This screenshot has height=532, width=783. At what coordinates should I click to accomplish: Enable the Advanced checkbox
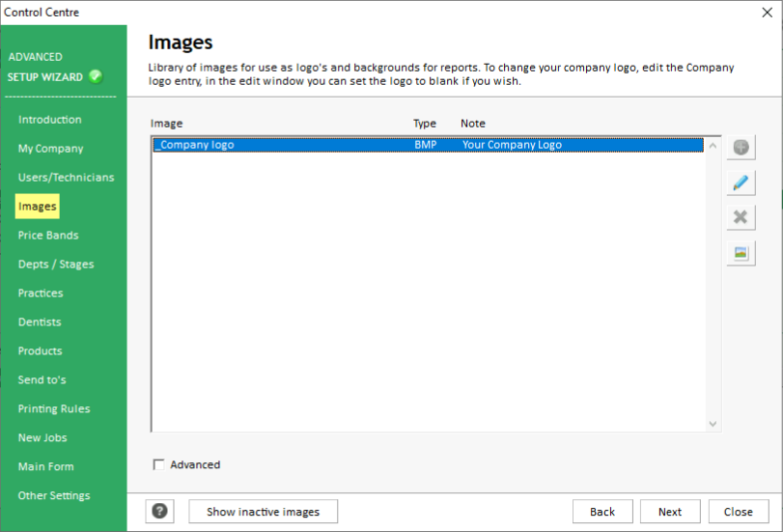click(x=159, y=465)
